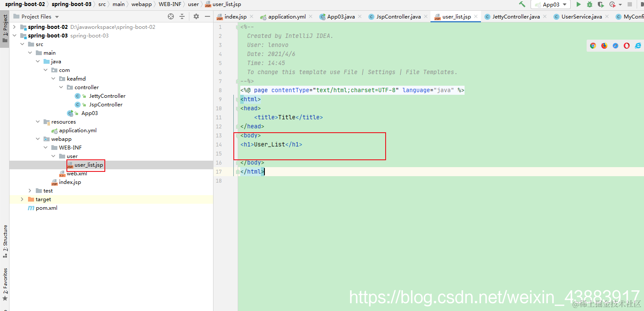Screen dimensions: 644x311
Task: Select the keafmd package folder
Action: pyautogui.click(x=76, y=78)
